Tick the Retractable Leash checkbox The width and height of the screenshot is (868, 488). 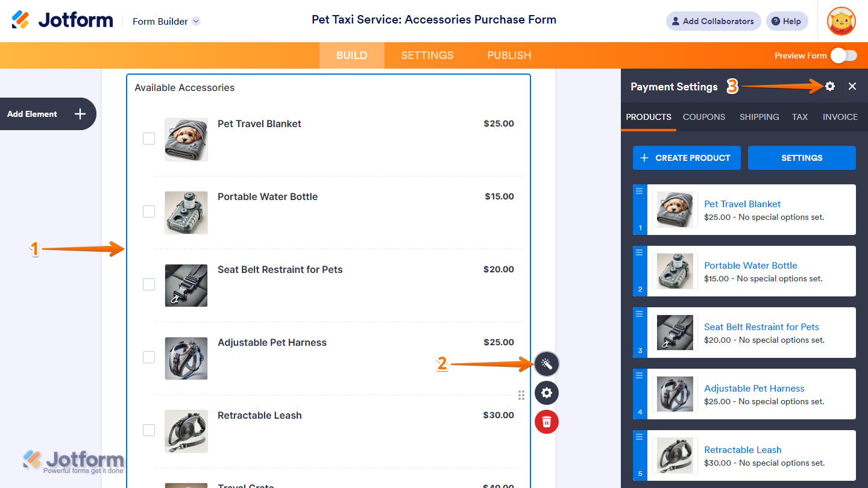click(x=149, y=430)
